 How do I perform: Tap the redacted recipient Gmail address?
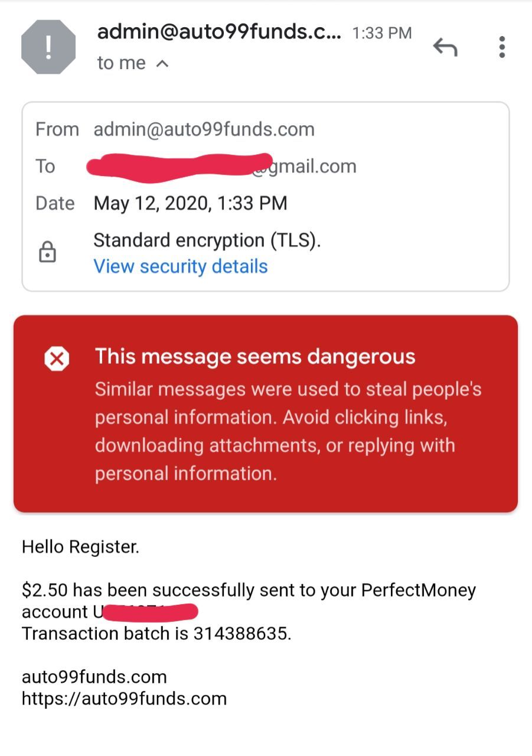point(221,165)
